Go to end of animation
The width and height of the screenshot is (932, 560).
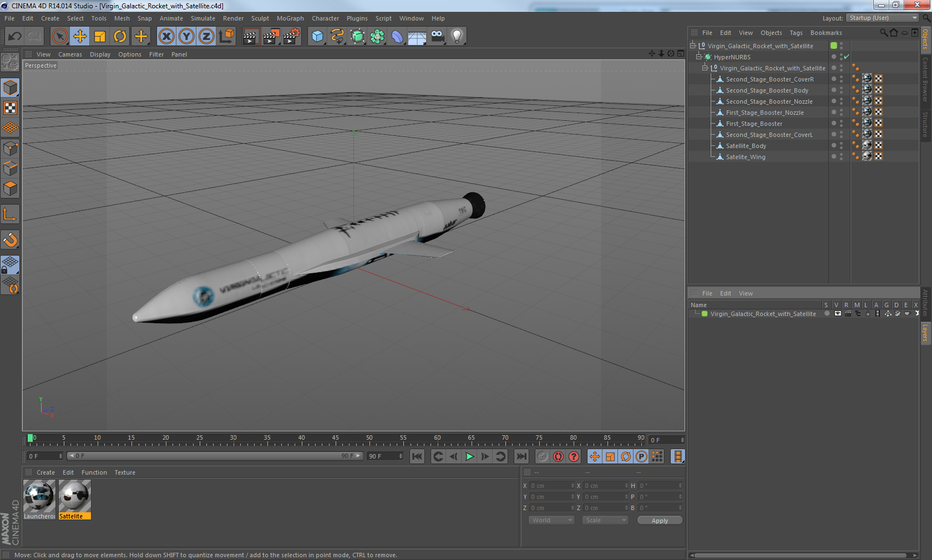pos(521,456)
